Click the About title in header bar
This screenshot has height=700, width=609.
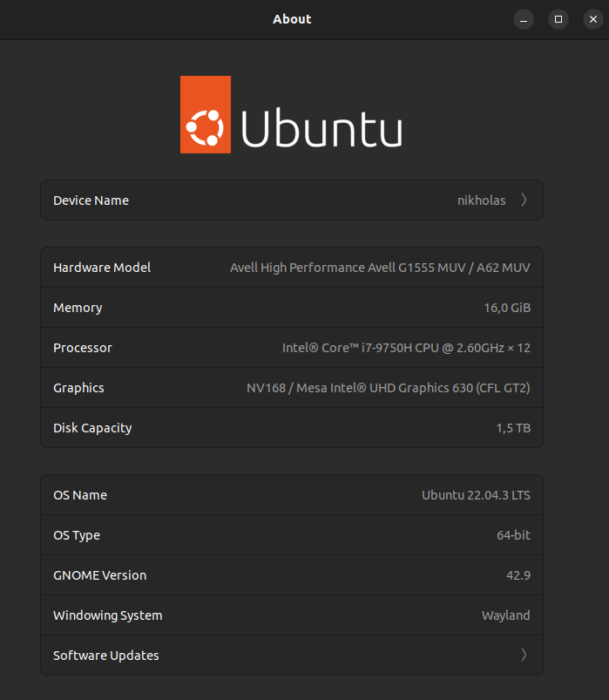click(292, 19)
